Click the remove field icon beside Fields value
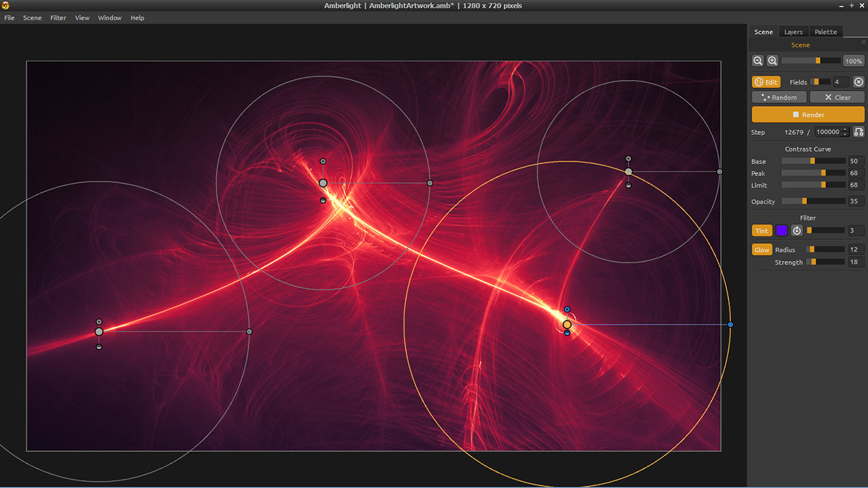Viewport: 868px width, 488px height. click(x=859, y=82)
